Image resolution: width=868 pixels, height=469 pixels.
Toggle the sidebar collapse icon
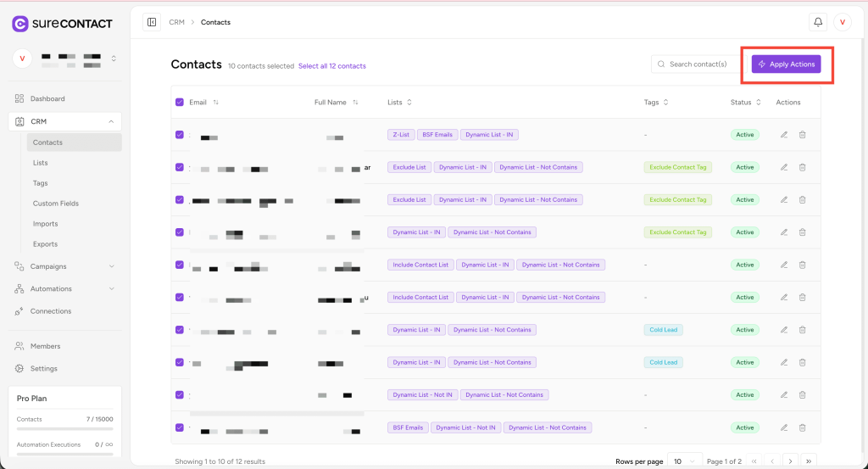point(152,22)
